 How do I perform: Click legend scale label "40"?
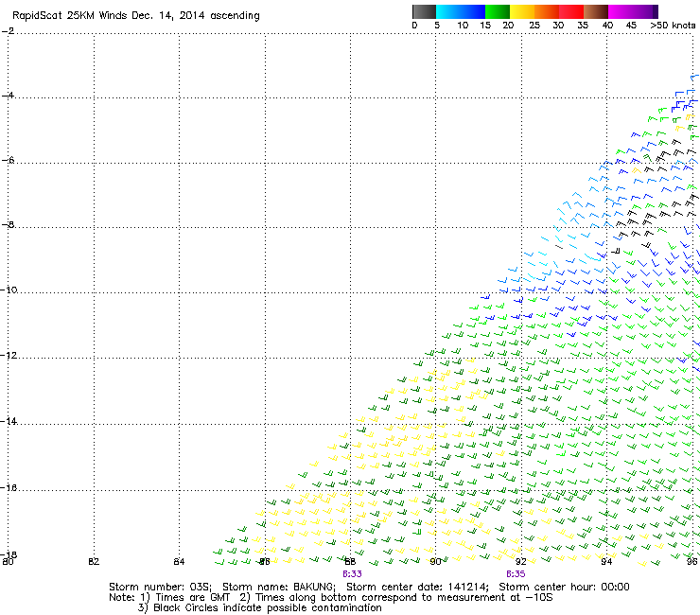tap(607, 26)
